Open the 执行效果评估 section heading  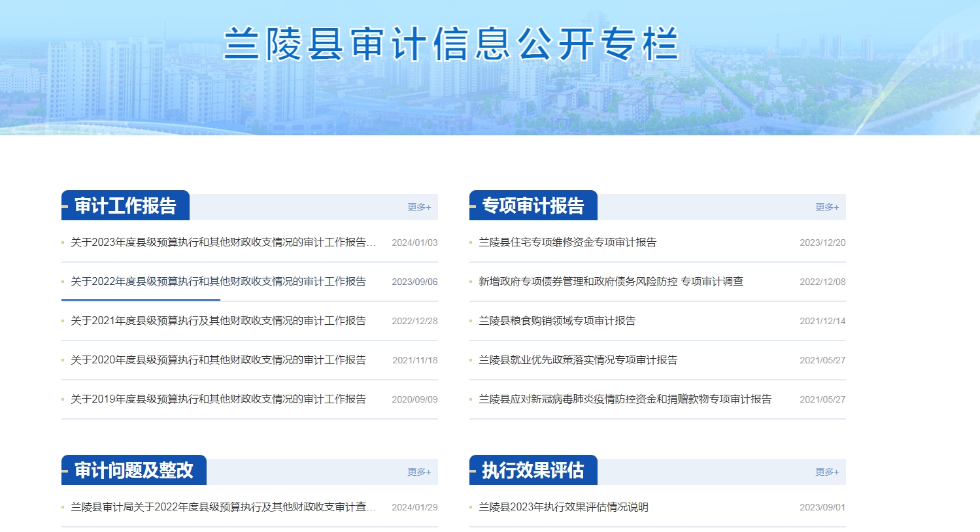tap(533, 471)
